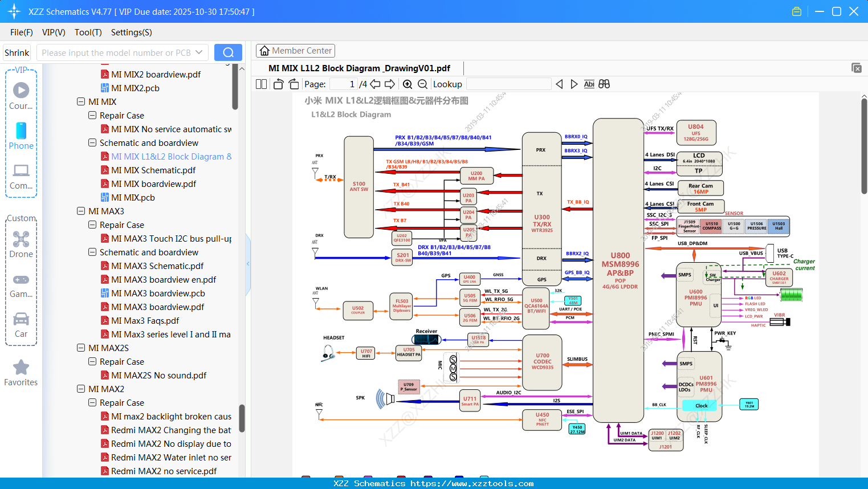Collapse the MI MAX3 tree branch
868x489 pixels.
click(81, 211)
